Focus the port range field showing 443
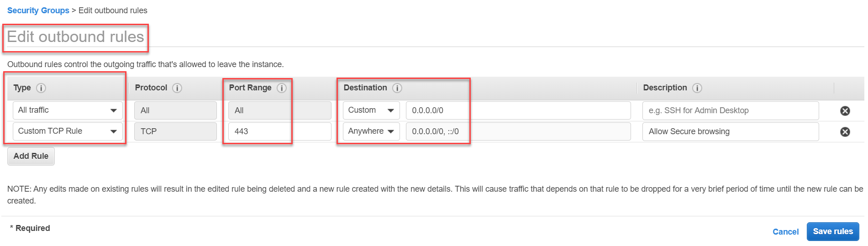The height and width of the screenshot is (246, 868). (x=280, y=131)
